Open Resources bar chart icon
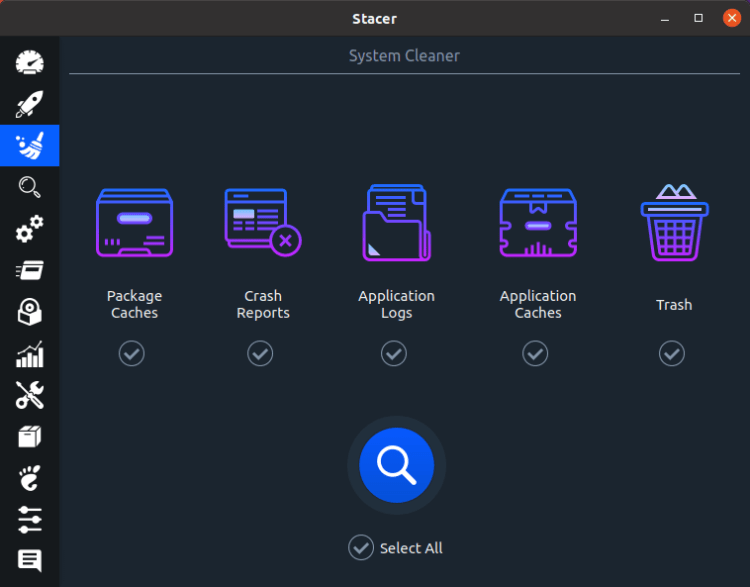This screenshot has height=587, width=750. pyautogui.click(x=30, y=354)
